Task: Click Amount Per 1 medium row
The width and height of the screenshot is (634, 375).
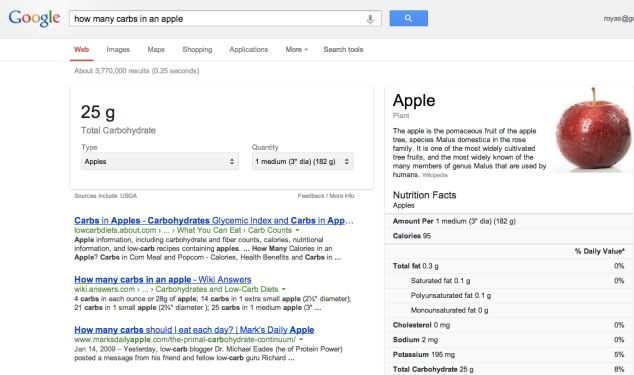Action: pos(509,221)
